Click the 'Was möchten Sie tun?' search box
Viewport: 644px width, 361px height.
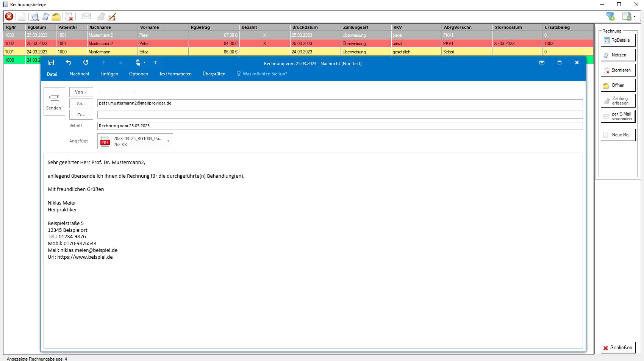pos(262,74)
